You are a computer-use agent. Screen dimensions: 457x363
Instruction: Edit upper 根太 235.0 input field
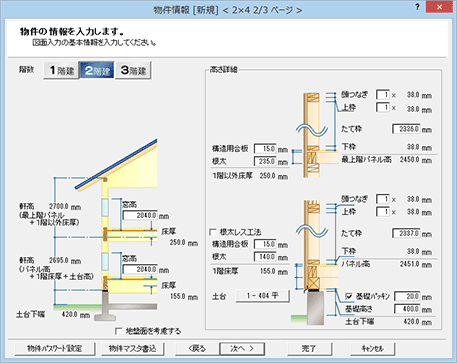tap(265, 161)
